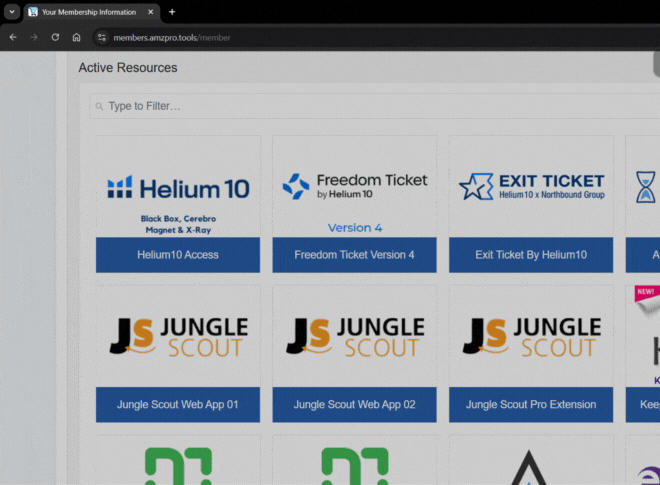Open Helium10 Access
Image resolution: width=660 pixels, height=485 pixels.
[x=178, y=255]
